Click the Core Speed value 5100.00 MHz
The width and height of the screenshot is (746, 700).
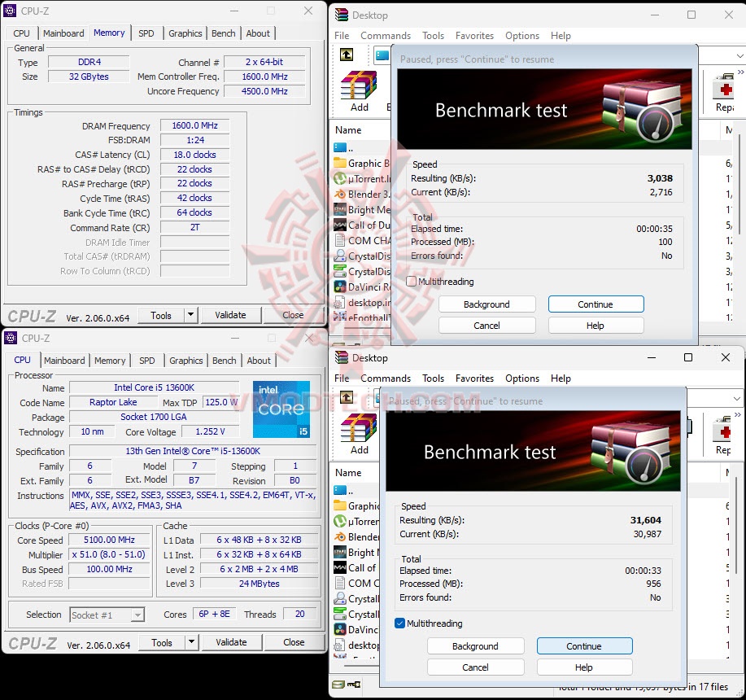click(x=110, y=540)
